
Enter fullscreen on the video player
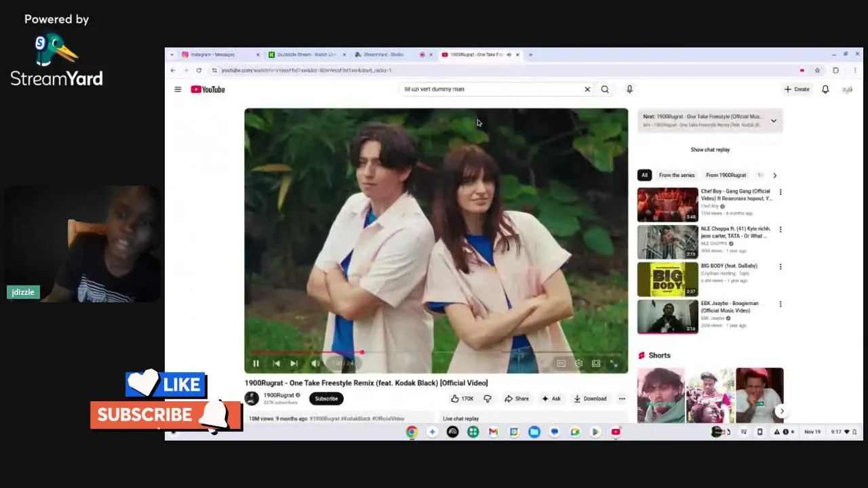coord(614,364)
